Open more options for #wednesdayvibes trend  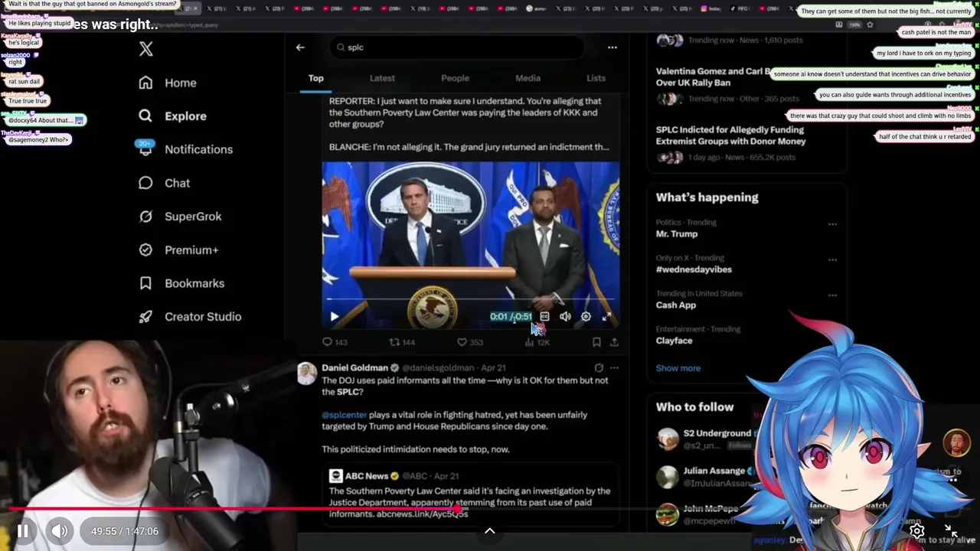pos(832,259)
